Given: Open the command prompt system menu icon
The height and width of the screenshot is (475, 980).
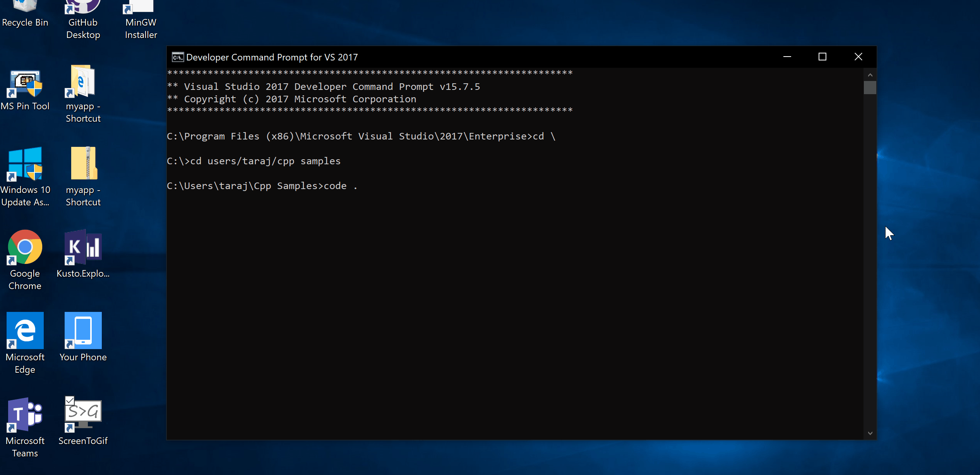Looking at the screenshot, I should tap(177, 57).
